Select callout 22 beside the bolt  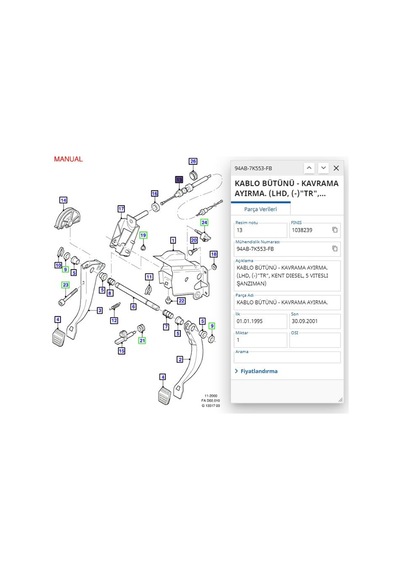[x=181, y=301]
